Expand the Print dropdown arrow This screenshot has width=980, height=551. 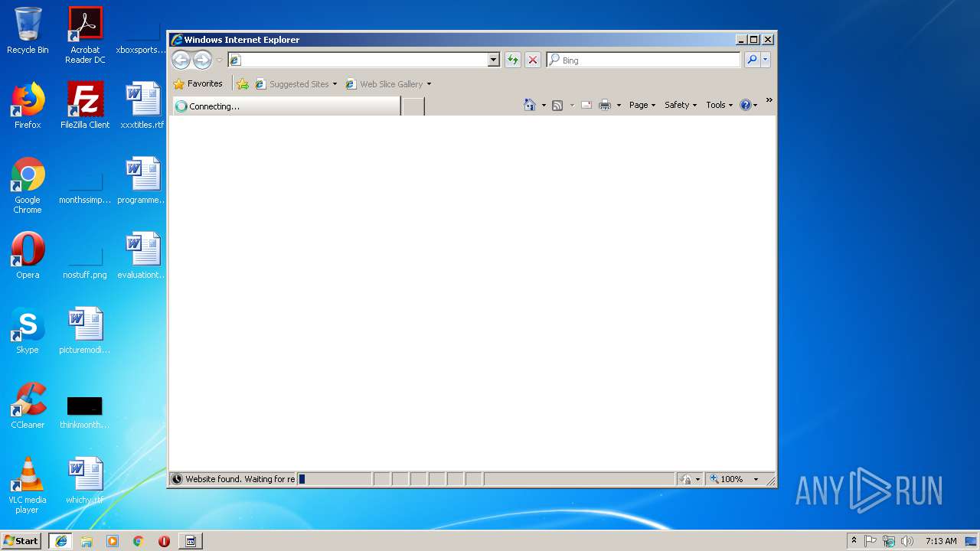pyautogui.click(x=619, y=105)
